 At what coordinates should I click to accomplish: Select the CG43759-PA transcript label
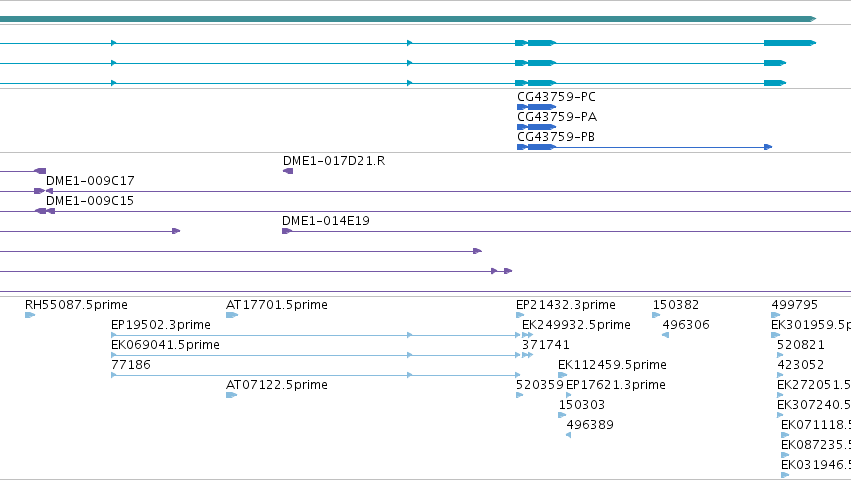point(557,117)
